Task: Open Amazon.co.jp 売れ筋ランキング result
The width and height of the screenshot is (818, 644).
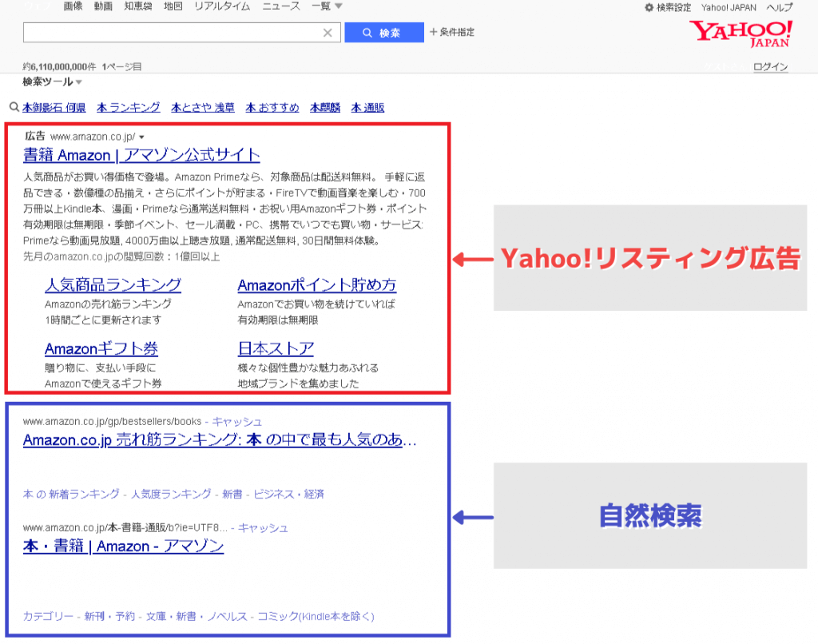Action: pos(220,440)
